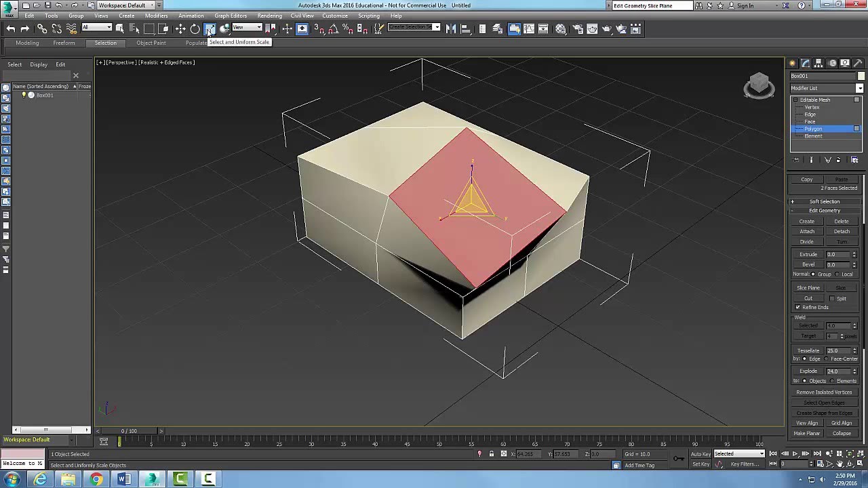Uncheck the Refine Ends checkbox
Image resolution: width=868 pixels, height=488 pixels.
pyautogui.click(x=798, y=307)
